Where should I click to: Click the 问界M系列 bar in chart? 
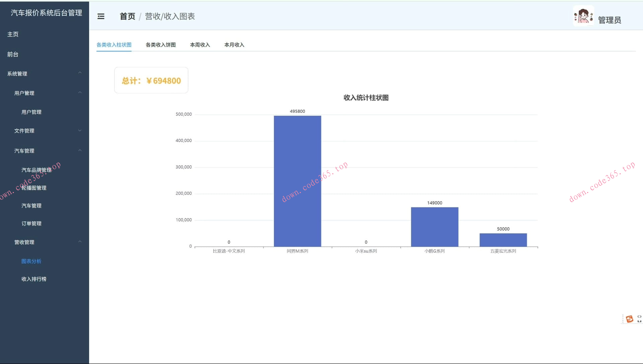point(297,181)
